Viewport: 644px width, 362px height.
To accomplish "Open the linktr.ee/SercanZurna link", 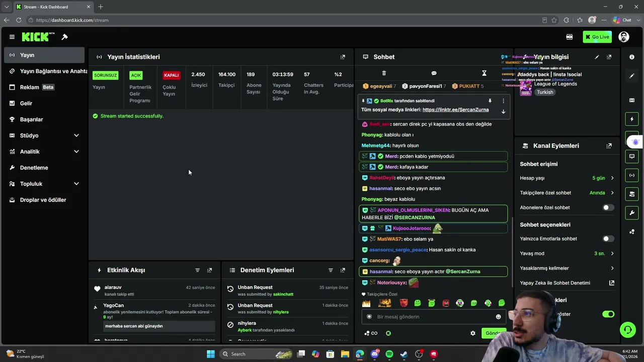I will pyautogui.click(x=455, y=110).
